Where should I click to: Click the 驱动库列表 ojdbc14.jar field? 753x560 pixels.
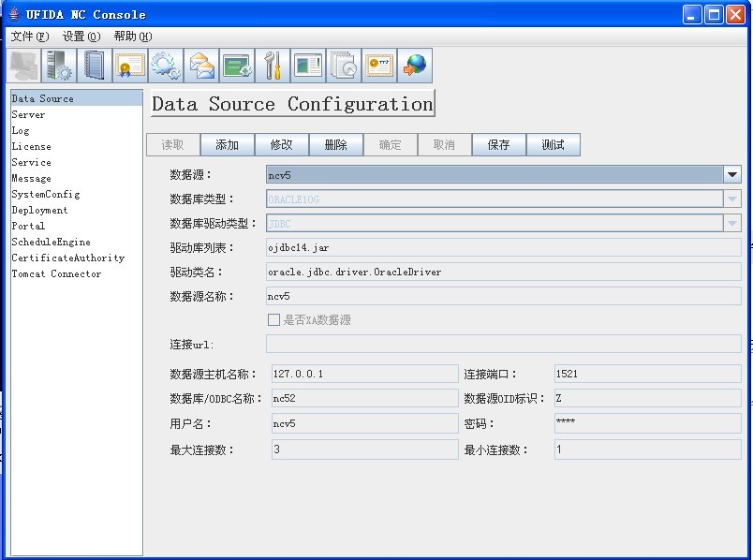[x=503, y=247]
